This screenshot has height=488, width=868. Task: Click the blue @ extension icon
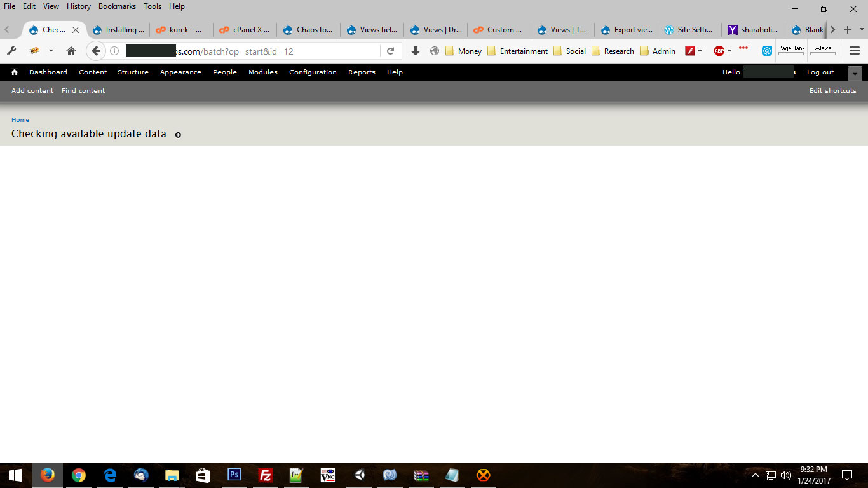coord(767,51)
